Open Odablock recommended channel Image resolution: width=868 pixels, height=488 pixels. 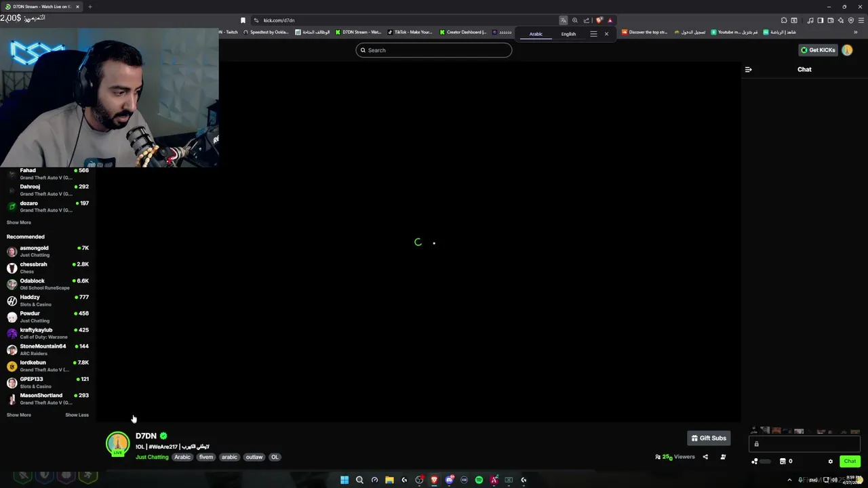pos(47,284)
